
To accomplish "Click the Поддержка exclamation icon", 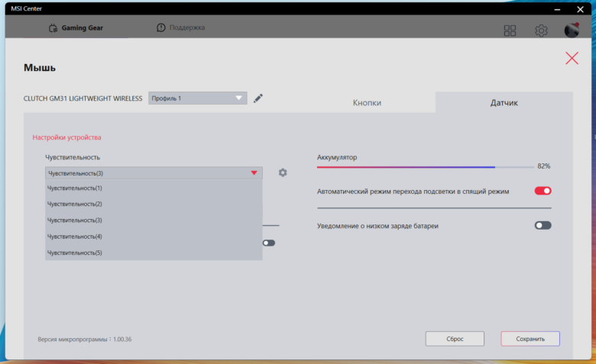I will tap(161, 27).
